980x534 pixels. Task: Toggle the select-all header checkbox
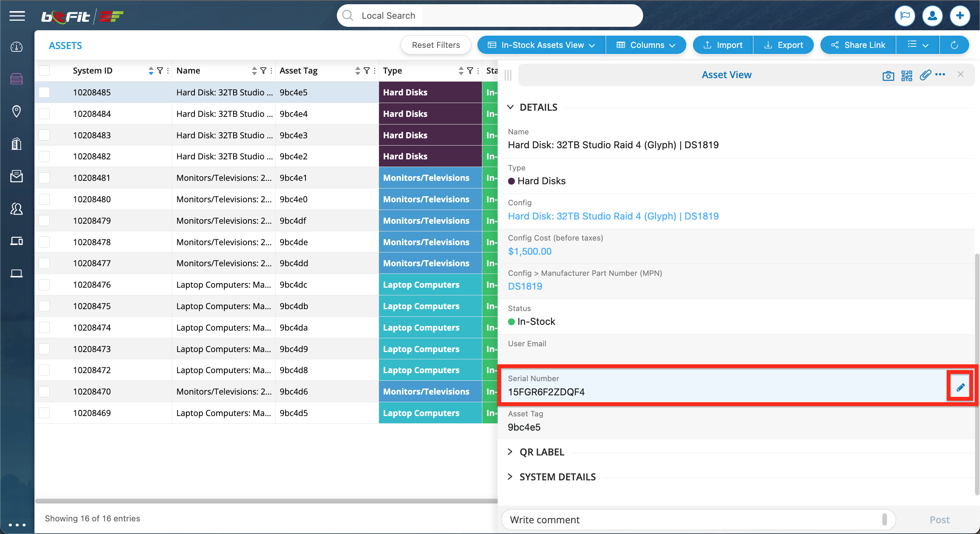click(44, 70)
